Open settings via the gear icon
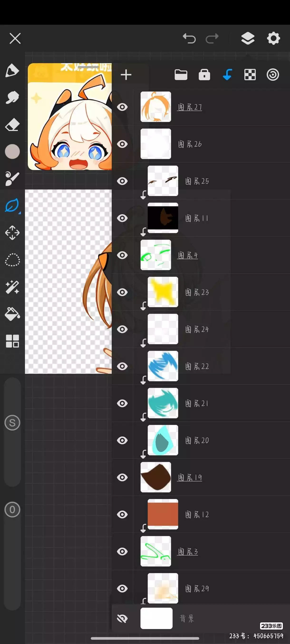290x644 pixels. tap(273, 38)
